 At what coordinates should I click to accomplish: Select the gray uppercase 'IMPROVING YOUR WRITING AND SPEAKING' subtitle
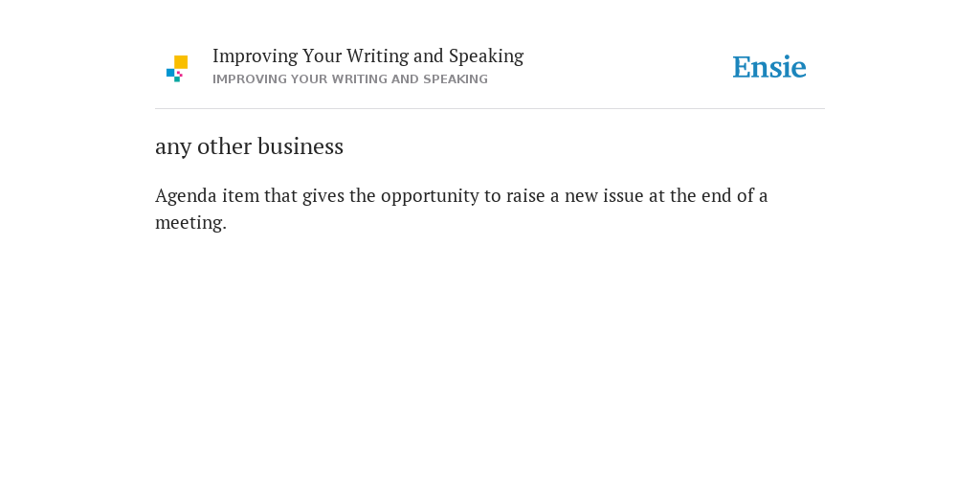pos(350,79)
